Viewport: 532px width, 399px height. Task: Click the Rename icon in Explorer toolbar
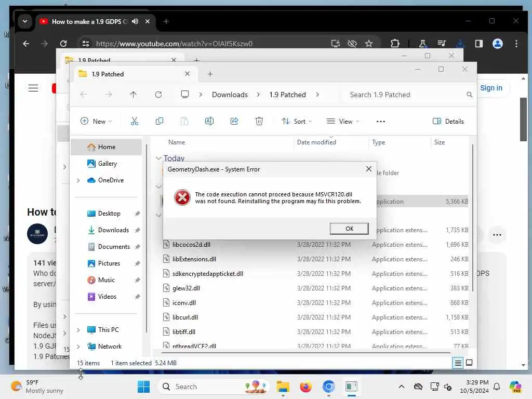tap(209, 121)
